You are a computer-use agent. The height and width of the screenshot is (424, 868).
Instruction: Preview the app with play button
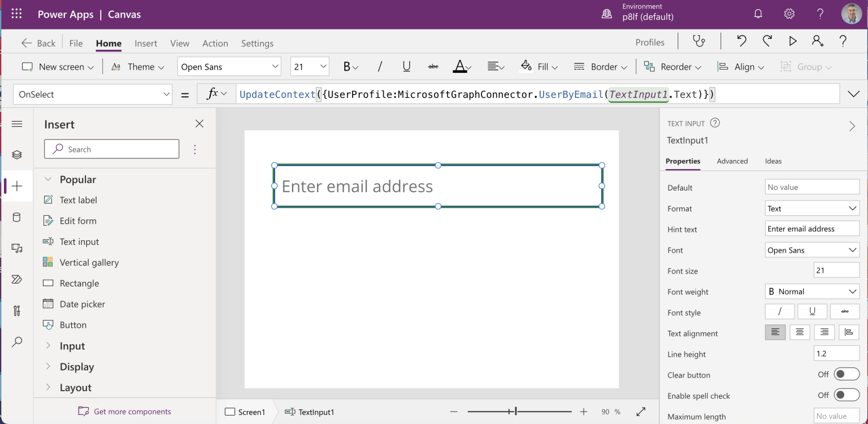pyautogui.click(x=793, y=41)
